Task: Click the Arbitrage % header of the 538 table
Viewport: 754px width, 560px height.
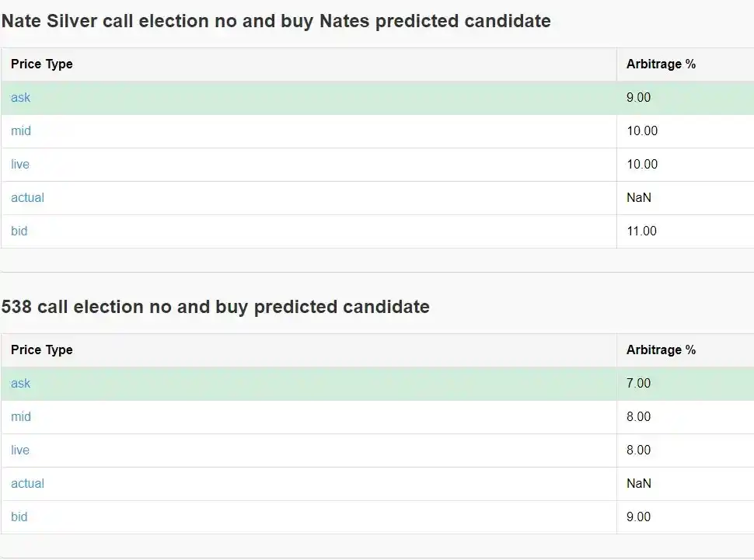Action: 661,350
